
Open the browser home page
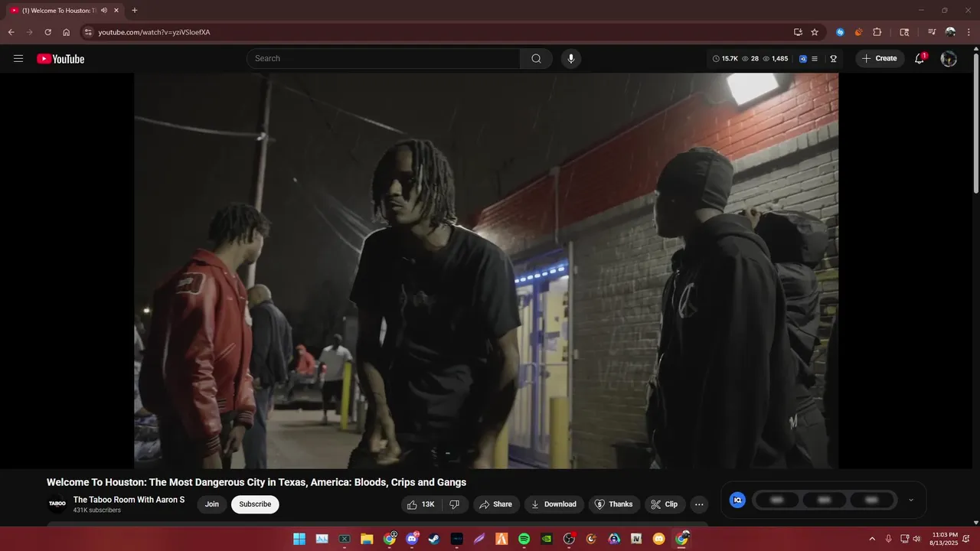[67, 32]
